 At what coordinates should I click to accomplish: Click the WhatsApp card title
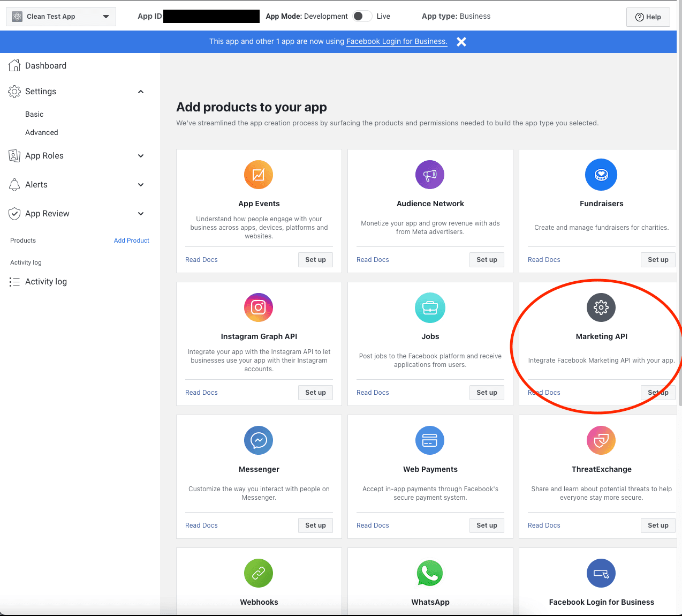pyautogui.click(x=430, y=602)
